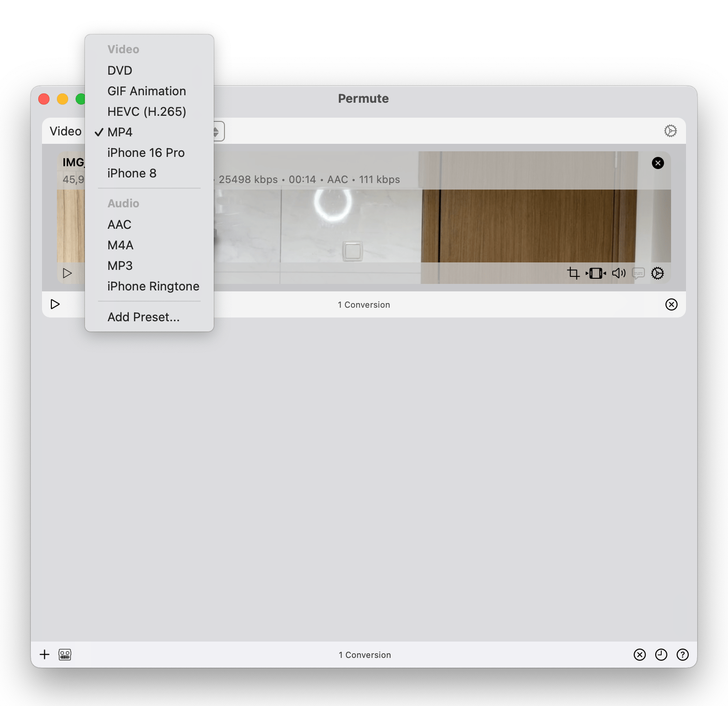The image size is (728, 706).
Task: Click the audio volume speaker icon
Action: tap(618, 273)
